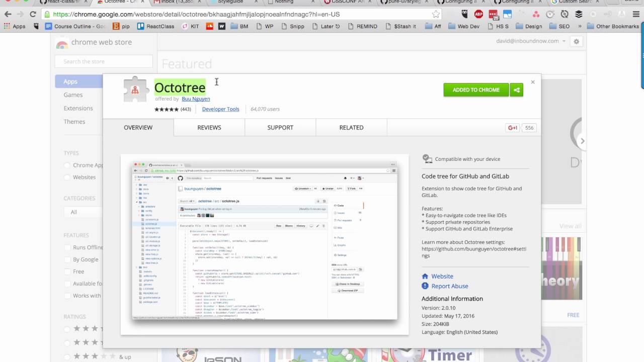
Task: Switch to the Reviews tab
Action: [209, 128]
